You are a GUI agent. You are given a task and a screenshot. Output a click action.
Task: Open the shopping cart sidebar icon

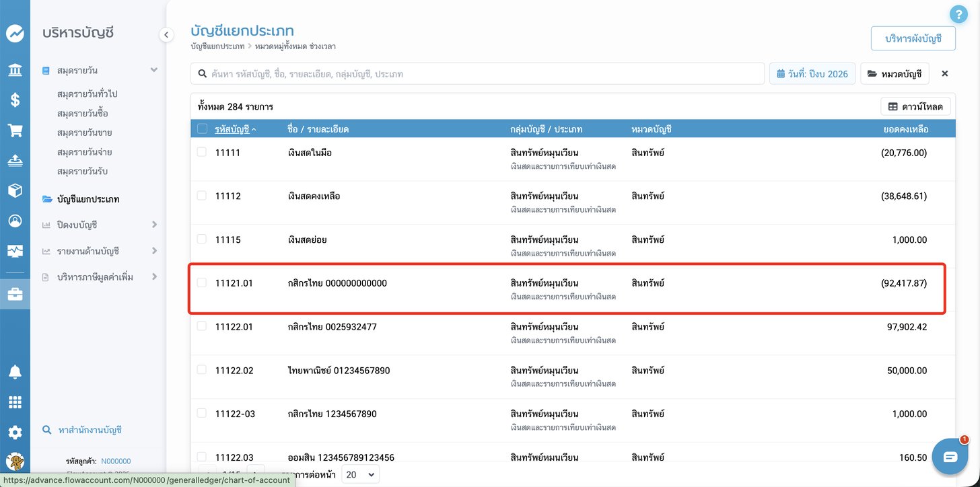coord(15,130)
